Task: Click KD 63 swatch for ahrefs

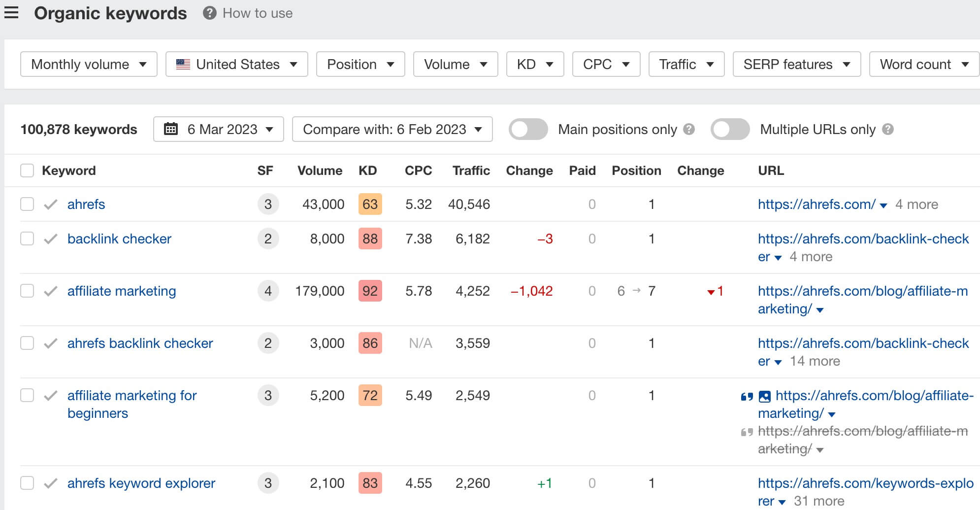Action: click(x=370, y=204)
